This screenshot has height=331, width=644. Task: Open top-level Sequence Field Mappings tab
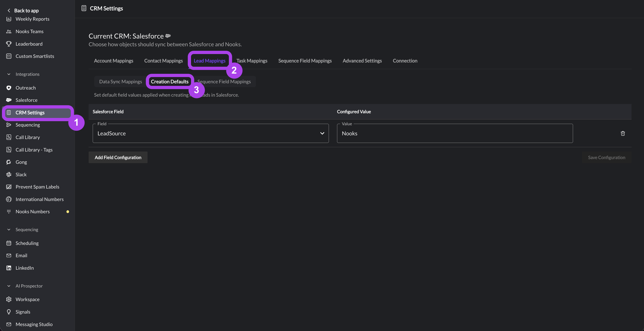pos(305,61)
